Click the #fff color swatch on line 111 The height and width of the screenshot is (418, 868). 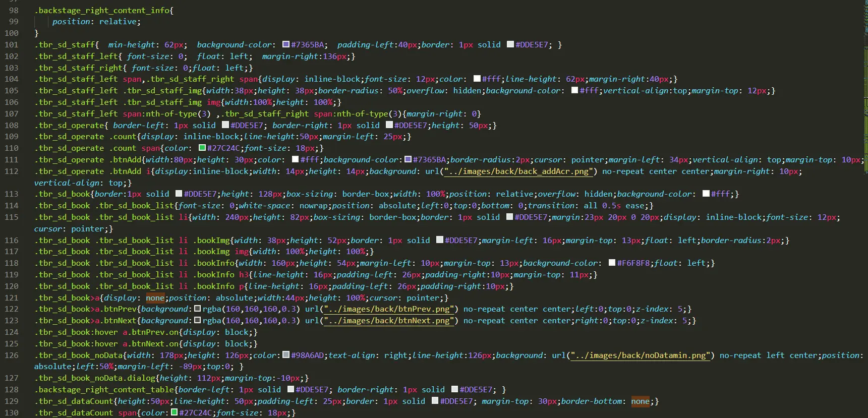pos(296,159)
